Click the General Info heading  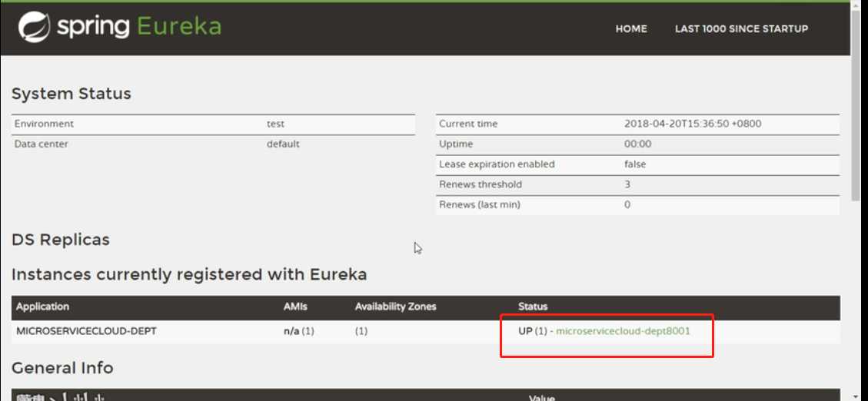(62, 368)
